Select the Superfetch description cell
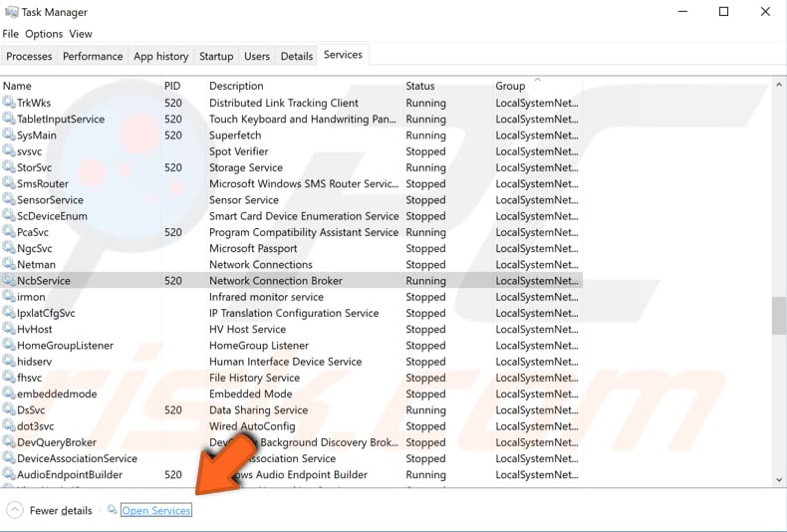This screenshot has width=787, height=532. tap(235, 135)
